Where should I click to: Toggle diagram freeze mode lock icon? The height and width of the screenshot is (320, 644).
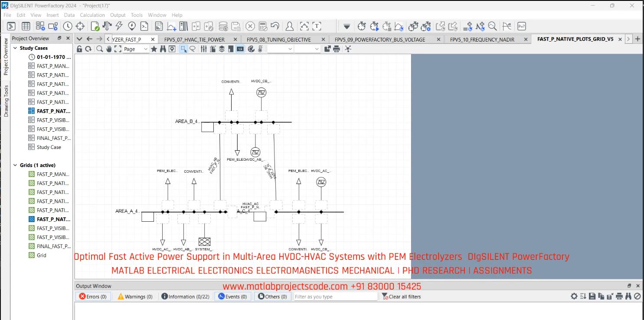coord(79,49)
